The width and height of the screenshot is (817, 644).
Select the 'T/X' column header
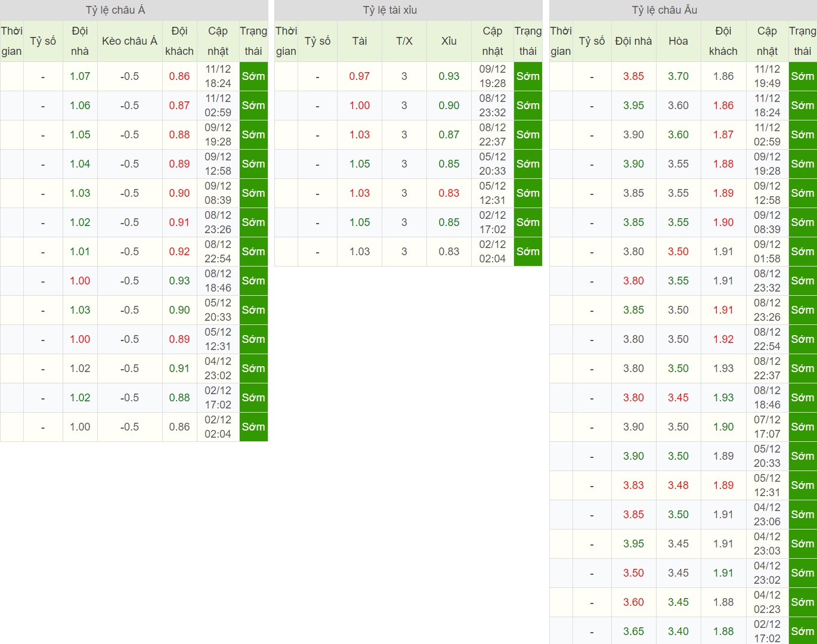tap(404, 41)
